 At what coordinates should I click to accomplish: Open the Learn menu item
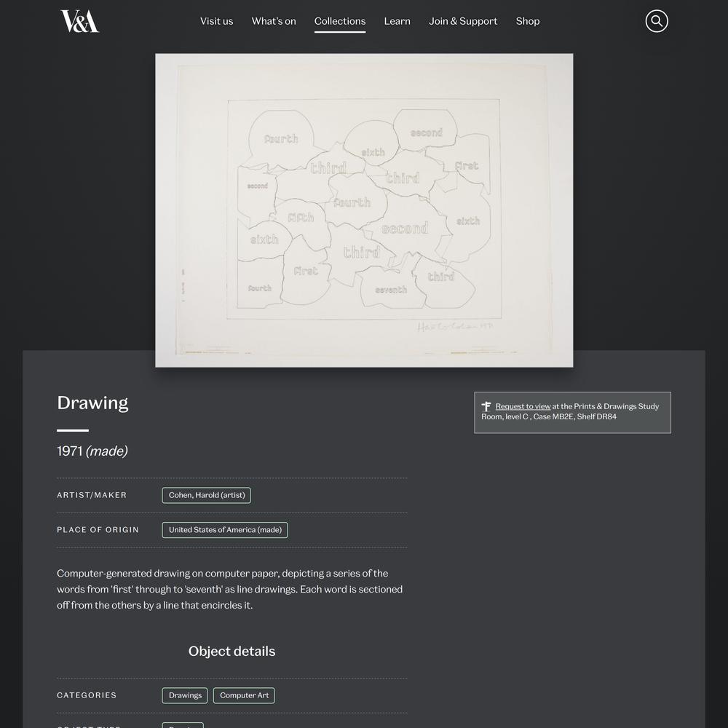tap(397, 21)
